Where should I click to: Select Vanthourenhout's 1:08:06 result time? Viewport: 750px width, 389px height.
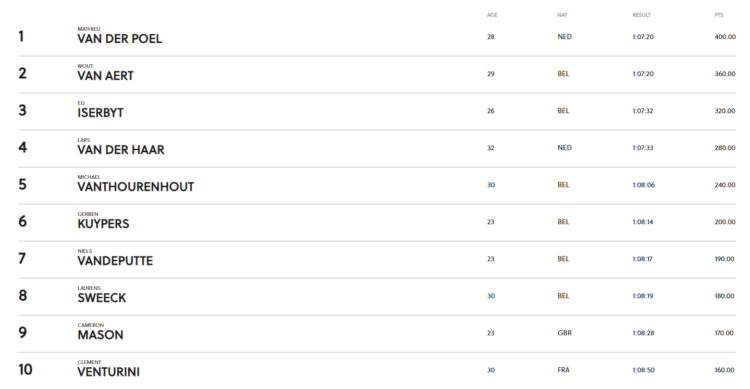[x=643, y=185]
